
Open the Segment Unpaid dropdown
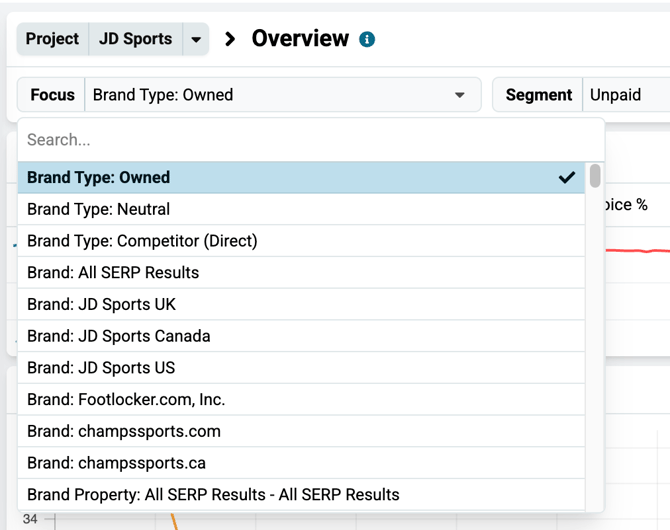pos(626,95)
